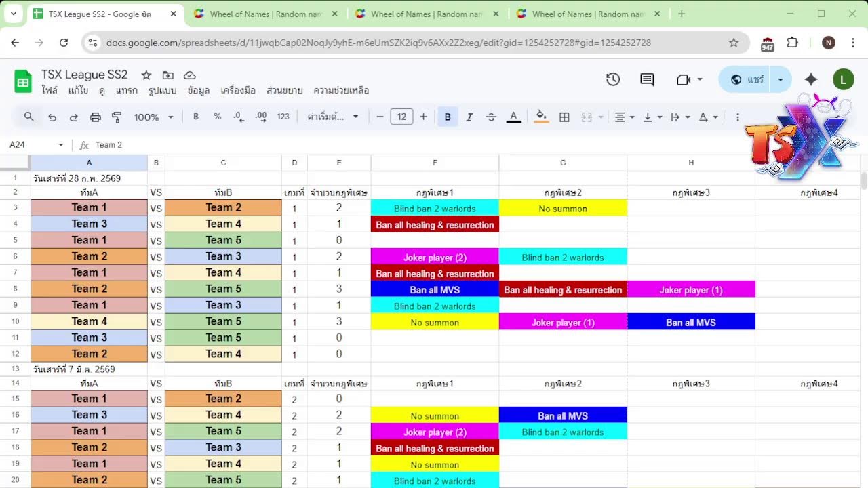Open the ไฟล์ menu
The image size is (868, 488).
click(x=50, y=90)
